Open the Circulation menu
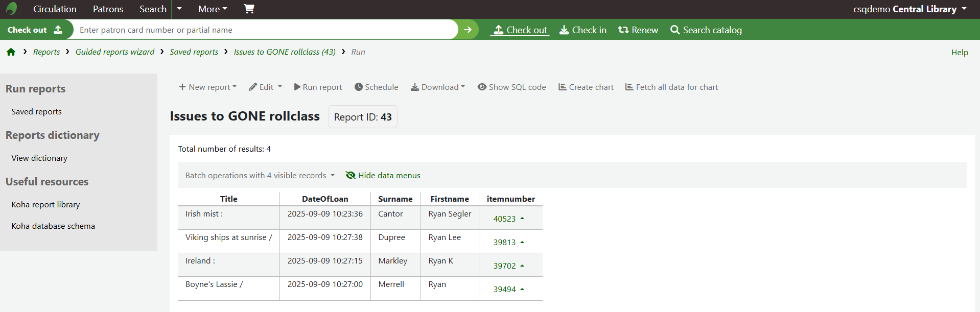 point(55,9)
